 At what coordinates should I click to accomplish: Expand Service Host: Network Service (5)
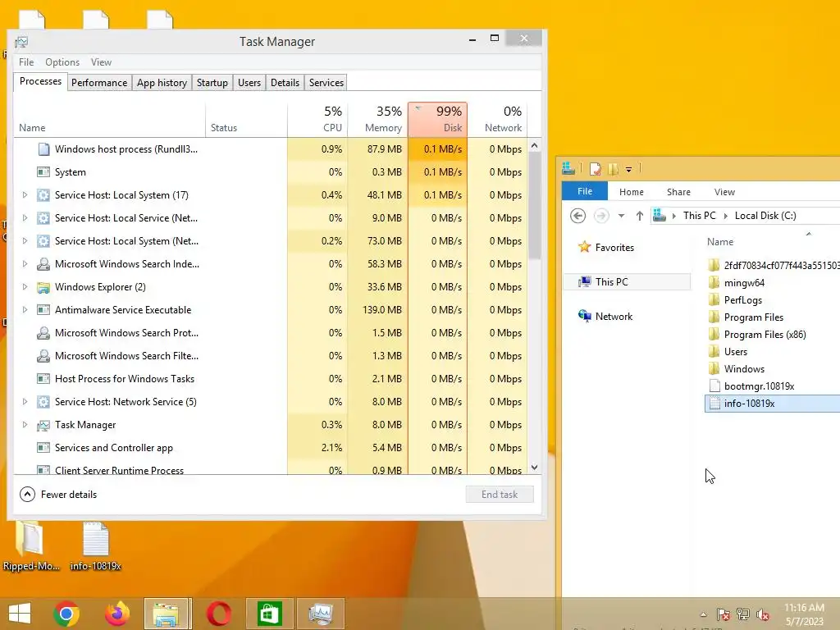[25, 402]
